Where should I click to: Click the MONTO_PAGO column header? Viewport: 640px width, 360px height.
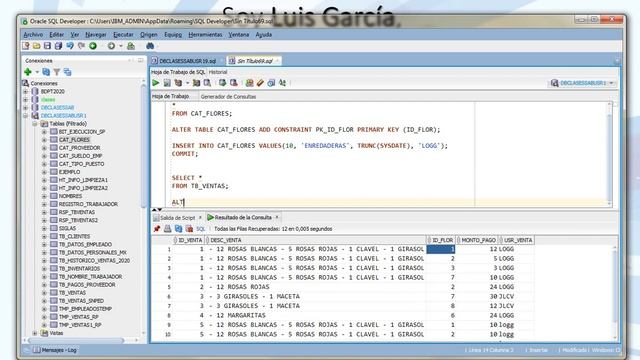477,240
